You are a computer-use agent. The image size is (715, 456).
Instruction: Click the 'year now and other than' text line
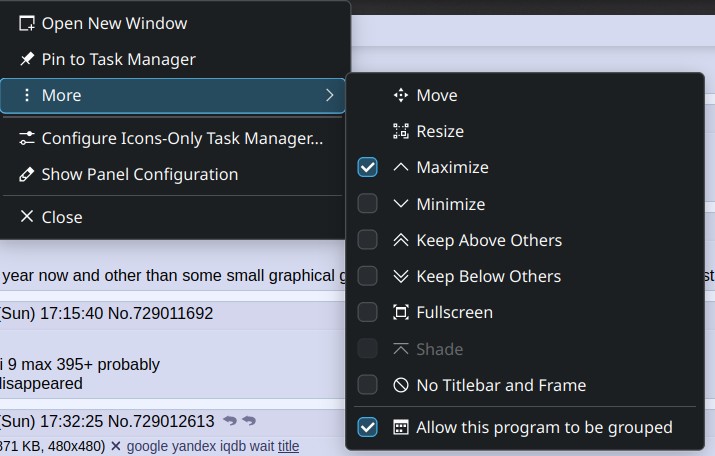[173, 276]
